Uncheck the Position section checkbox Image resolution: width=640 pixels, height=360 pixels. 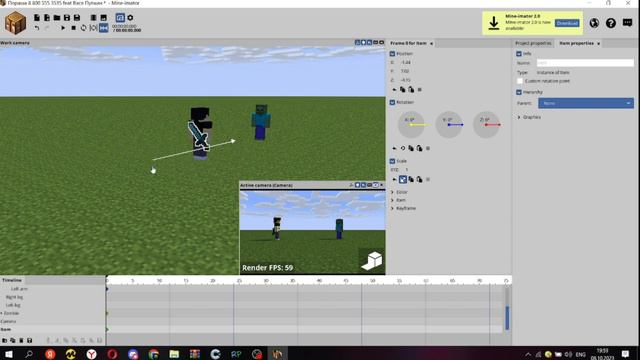(x=392, y=53)
